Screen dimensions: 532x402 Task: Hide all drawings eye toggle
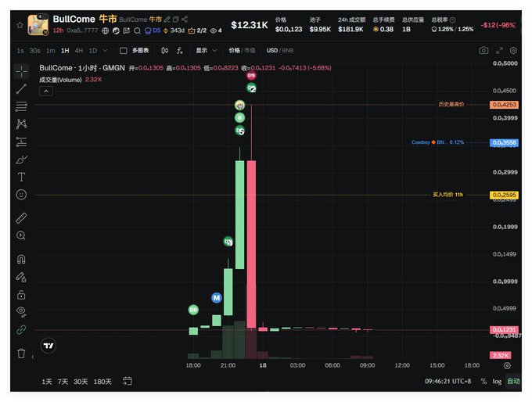(21, 312)
